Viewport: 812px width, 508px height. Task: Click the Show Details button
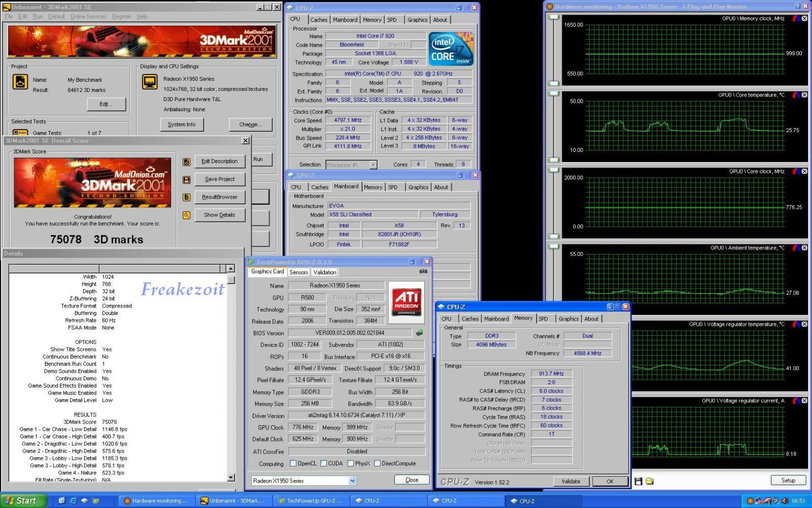coord(219,215)
